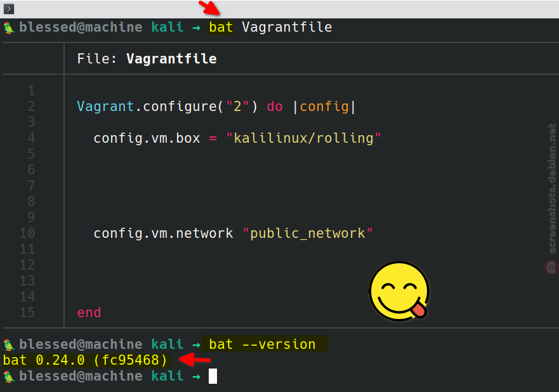Click line number 7 in the gutter
This screenshot has width=559, height=392.
pyautogui.click(x=31, y=186)
